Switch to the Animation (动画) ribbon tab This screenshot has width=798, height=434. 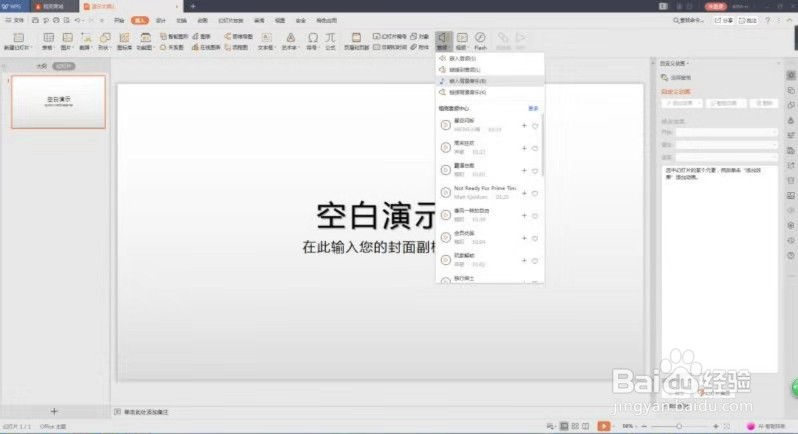click(203, 20)
